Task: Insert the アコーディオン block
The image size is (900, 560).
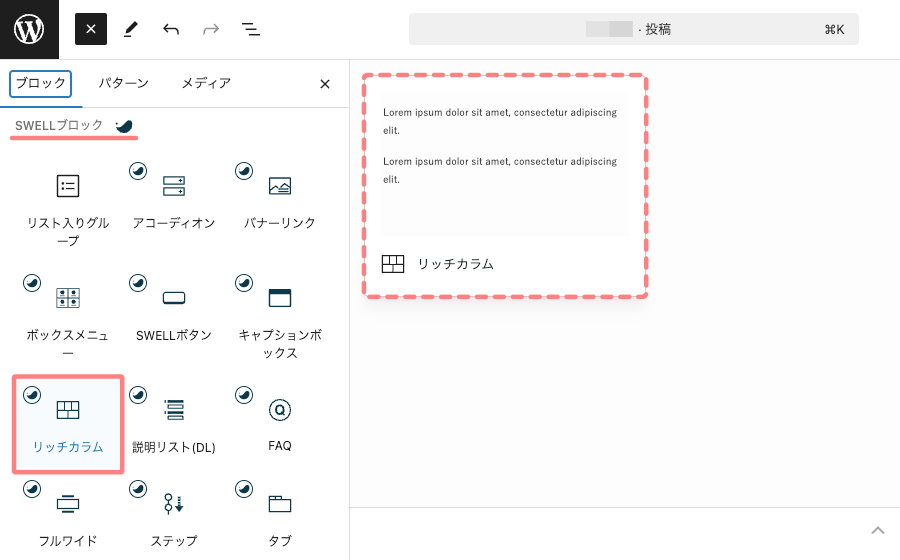Action: tap(174, 199)
